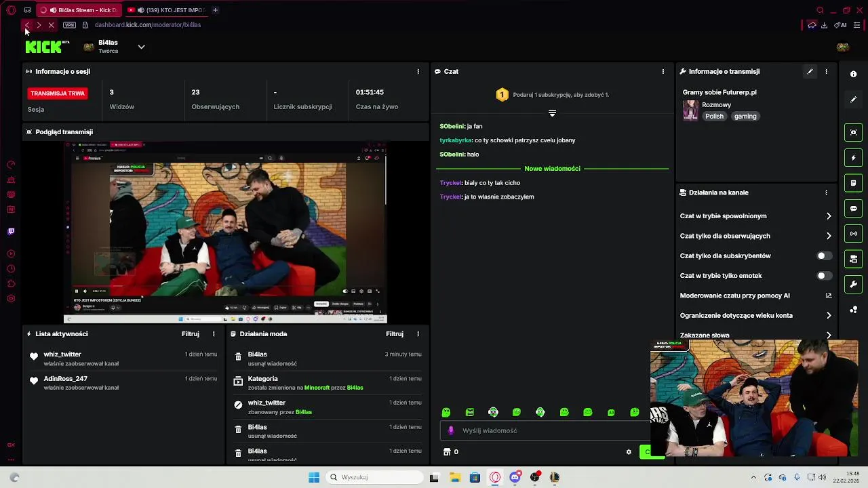Open Twitch icon in Opera sidebar
This screenshot has width=868, height=488.
point(11,231)
